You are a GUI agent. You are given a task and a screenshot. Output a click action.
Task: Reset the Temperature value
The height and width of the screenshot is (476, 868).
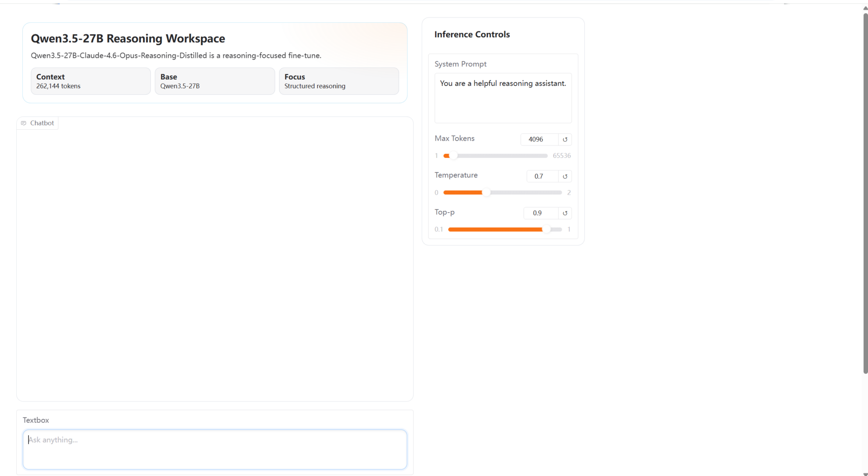565,176
